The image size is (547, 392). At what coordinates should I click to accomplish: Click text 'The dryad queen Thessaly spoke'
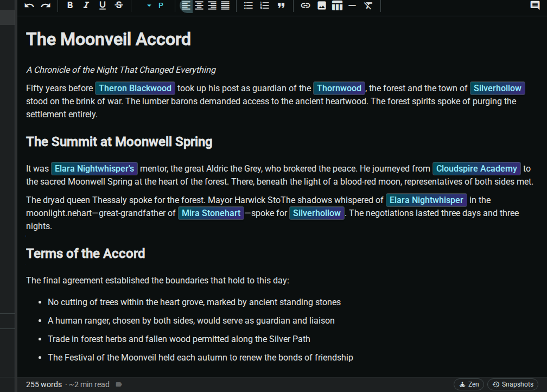[x=116, y=200]
